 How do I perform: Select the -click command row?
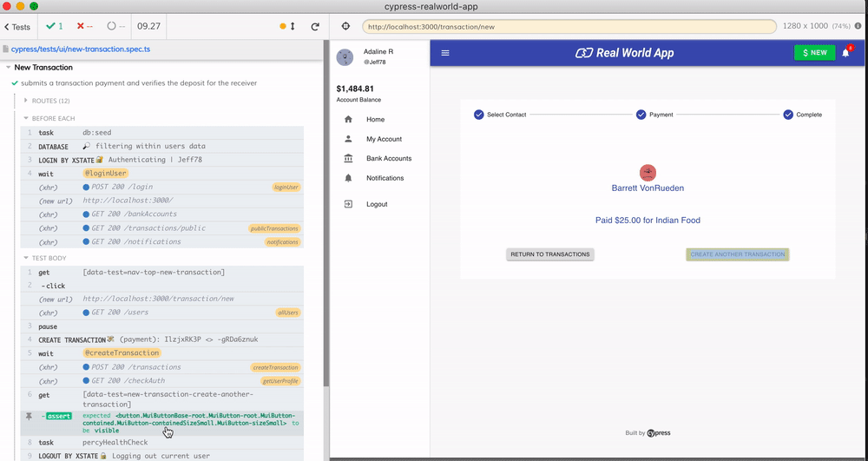pyautogui.click(x=161, y=286)
